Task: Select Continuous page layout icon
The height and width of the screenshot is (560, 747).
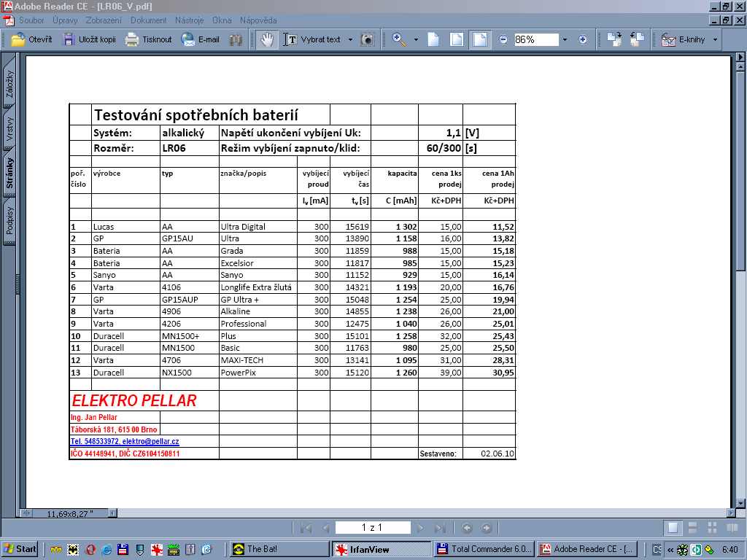Action: (x=693, y=528)
